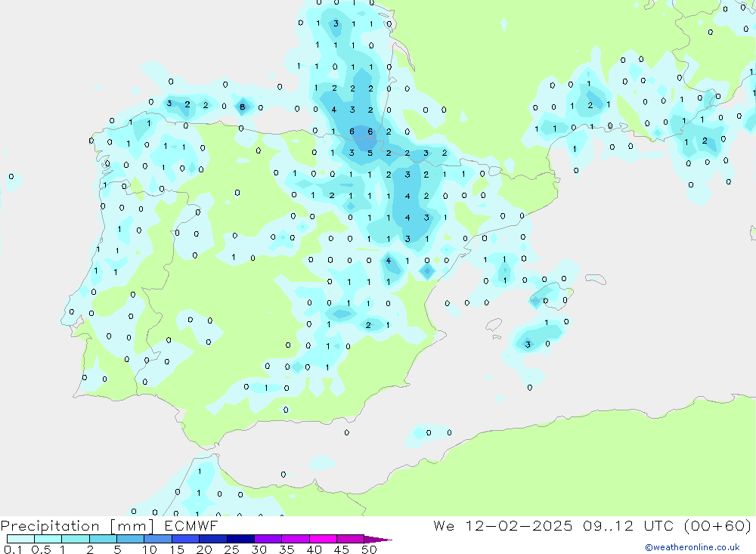Click the '0.1' legend scale label
Viewport: 756px width, 554px height.
click(13, 549)
